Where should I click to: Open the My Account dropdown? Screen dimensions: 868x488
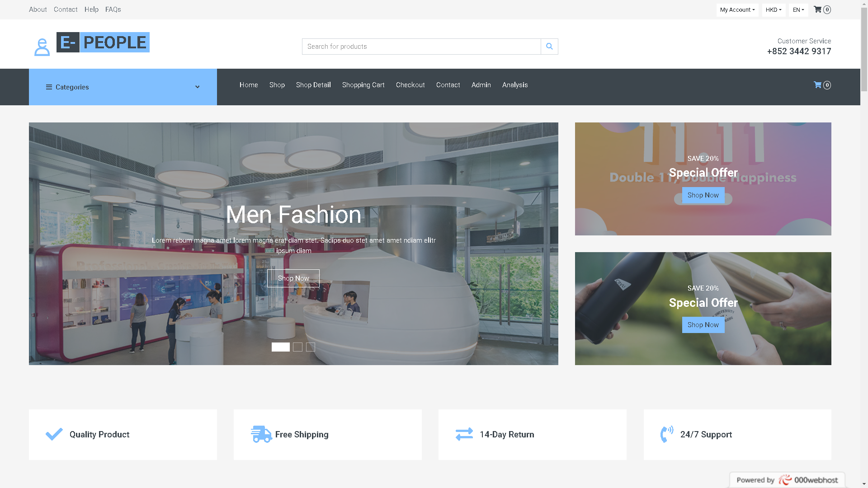click(737, 10)
